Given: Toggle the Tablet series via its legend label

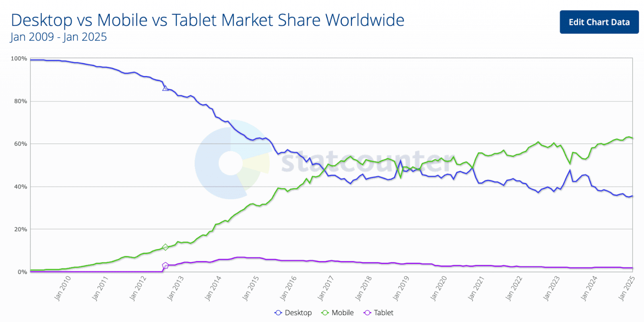Looking at the screenshot, I should click(383, 312).
